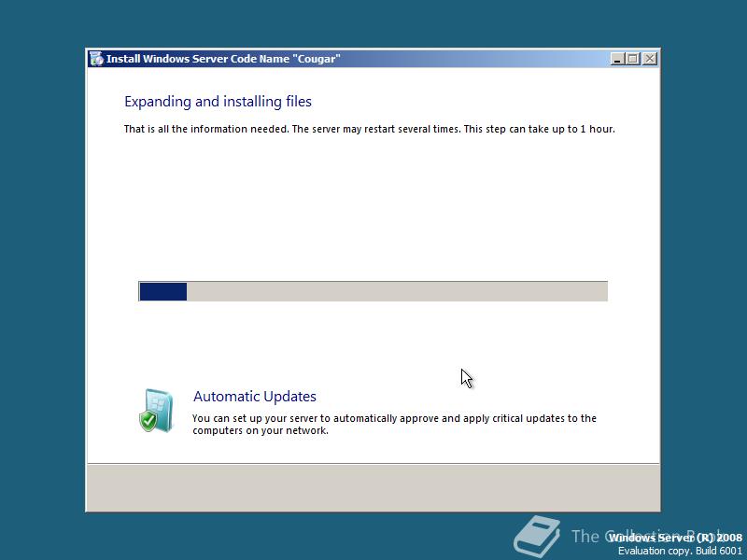Viewport: 747px width, 560px height.
Task: Click the "Automatic Updates" heading text
Action: point(254,396)
